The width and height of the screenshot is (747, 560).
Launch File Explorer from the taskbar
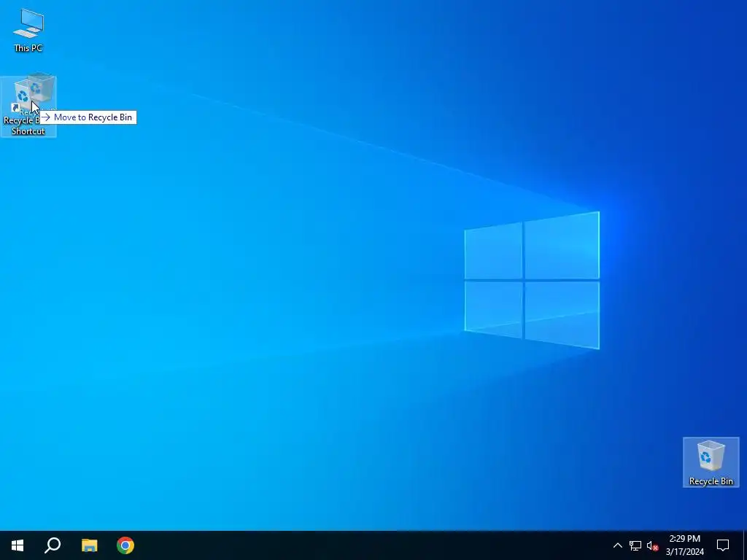click(x=89, y=545)
